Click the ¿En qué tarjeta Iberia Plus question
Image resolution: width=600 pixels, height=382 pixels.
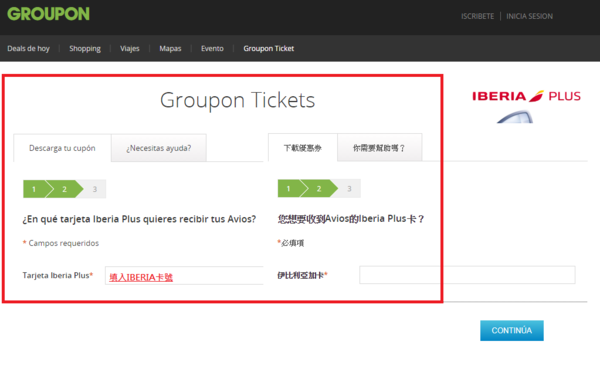tap(139, 219)
